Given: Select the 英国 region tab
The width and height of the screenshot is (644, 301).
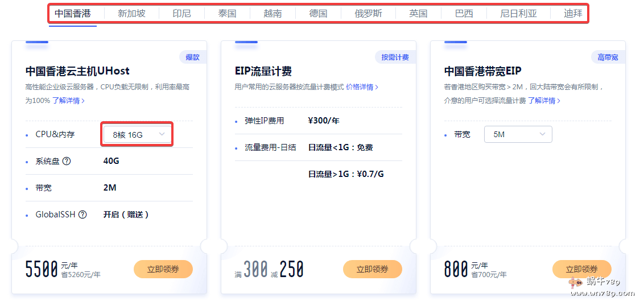Looking at the screenshot, I should click(419, 14).
